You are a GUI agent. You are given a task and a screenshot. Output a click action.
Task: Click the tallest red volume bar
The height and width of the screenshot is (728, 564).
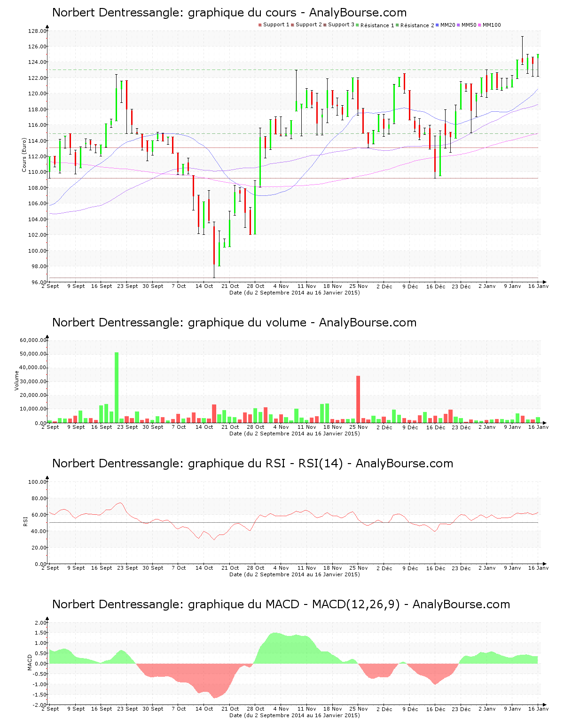[x=358, y=399]
